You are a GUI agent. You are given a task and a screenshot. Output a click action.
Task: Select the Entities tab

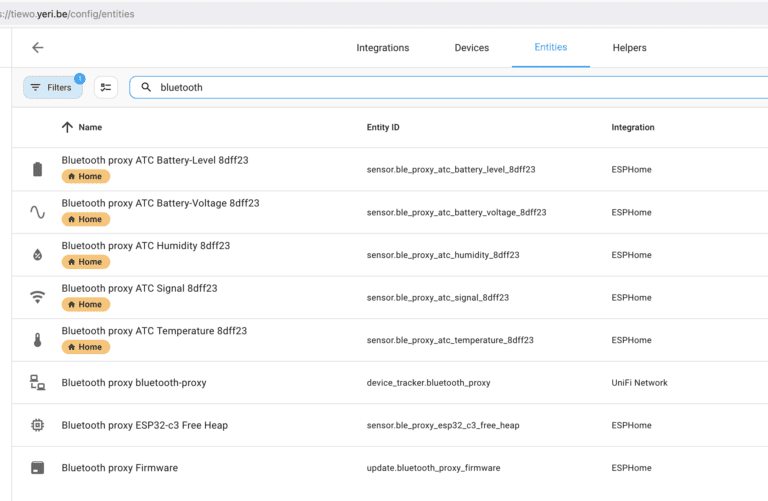coord(550,48)
